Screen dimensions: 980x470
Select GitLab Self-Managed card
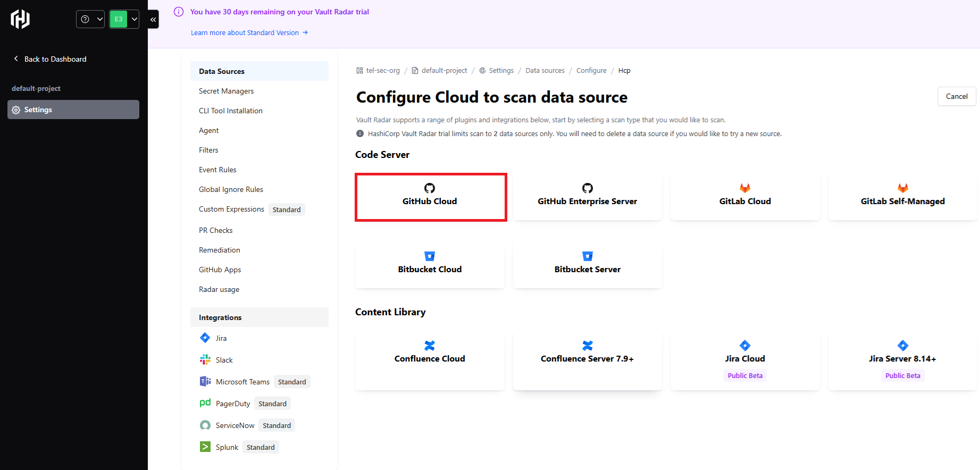tap(903, 196)
